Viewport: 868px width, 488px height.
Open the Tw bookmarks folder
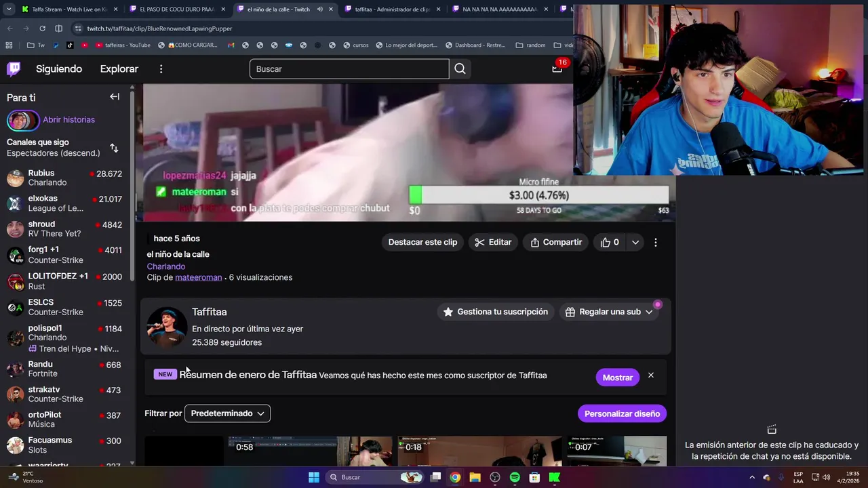click(x=36, y=45)
